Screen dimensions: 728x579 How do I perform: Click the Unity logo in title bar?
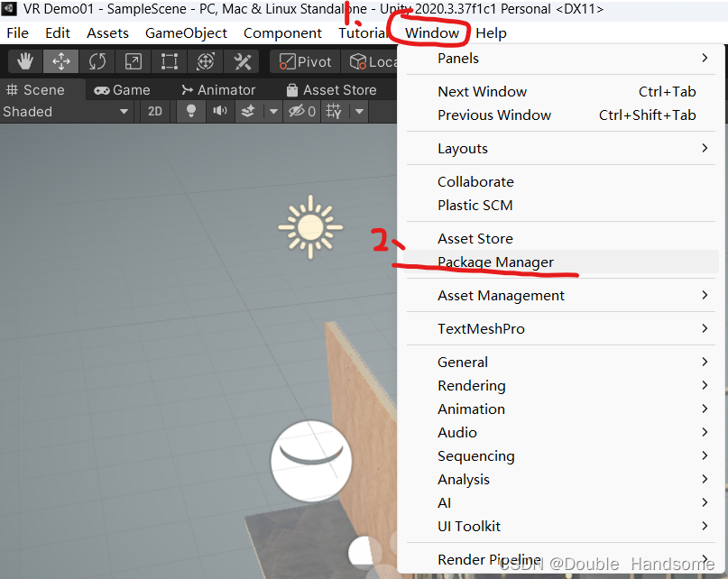[x=9, y=8]
